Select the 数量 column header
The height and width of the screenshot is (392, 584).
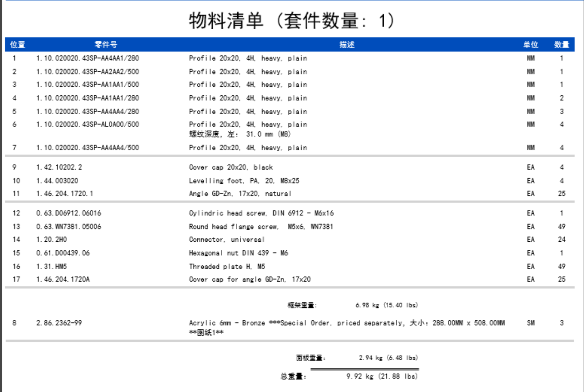click(x=561, y=45)
